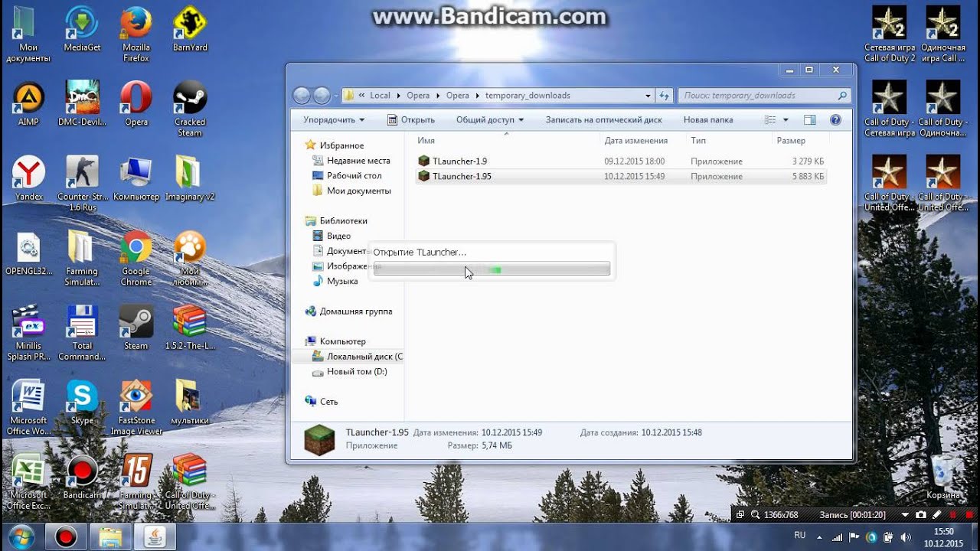980x551 pixels.
Task: Show the preview pane in Explorer
Action: pyautogui.click(x=810, y=120)
